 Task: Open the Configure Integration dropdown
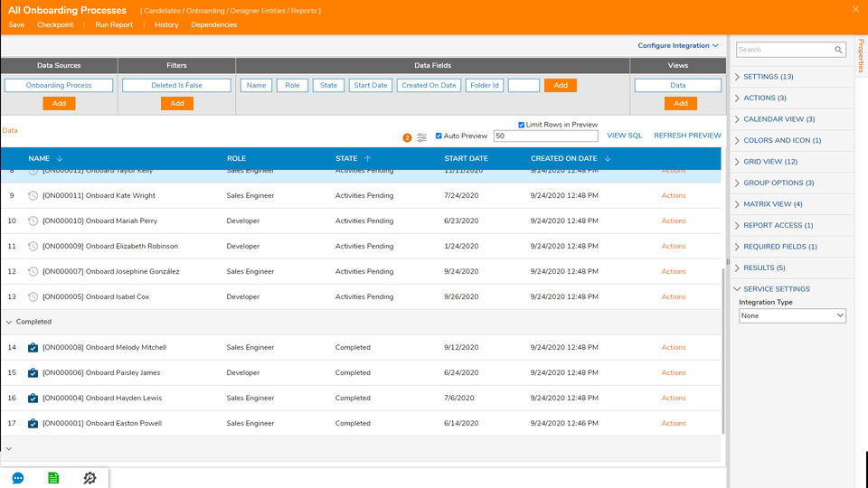(677, 45)
